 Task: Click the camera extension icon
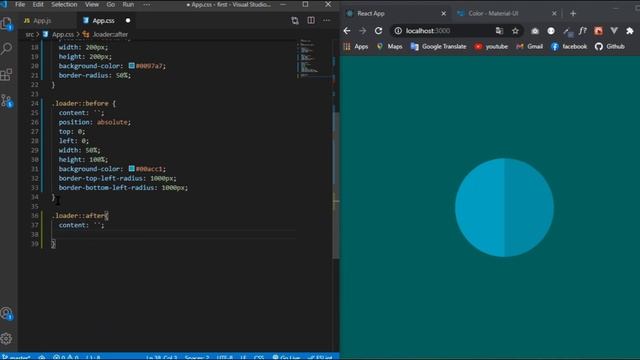[535, 31]
